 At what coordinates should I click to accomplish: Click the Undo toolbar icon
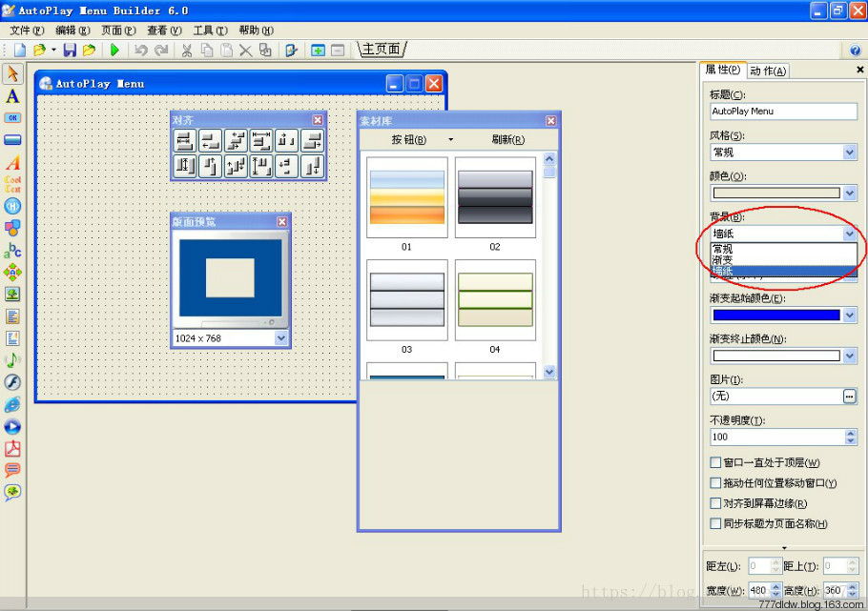tap(140, 51)
